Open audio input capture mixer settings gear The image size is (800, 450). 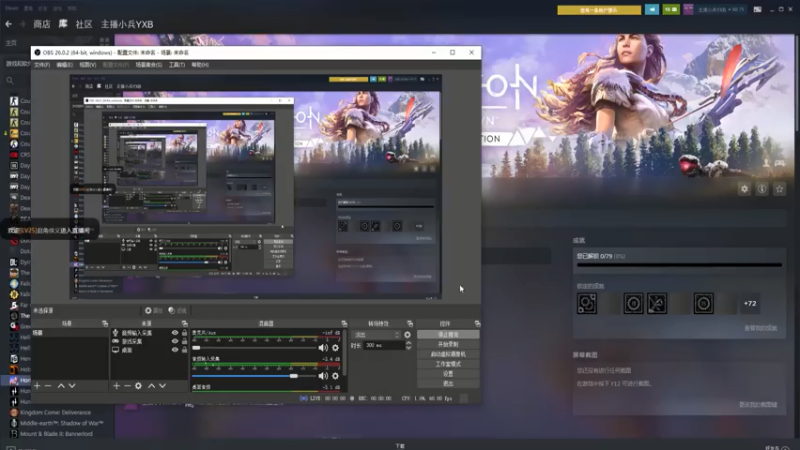pyautogui.click(x=335, y=376)
